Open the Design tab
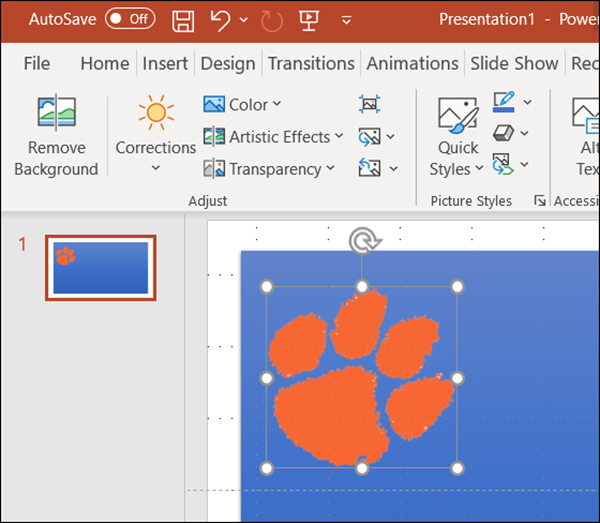Screen dimensions: 600x523 (228, 63)
